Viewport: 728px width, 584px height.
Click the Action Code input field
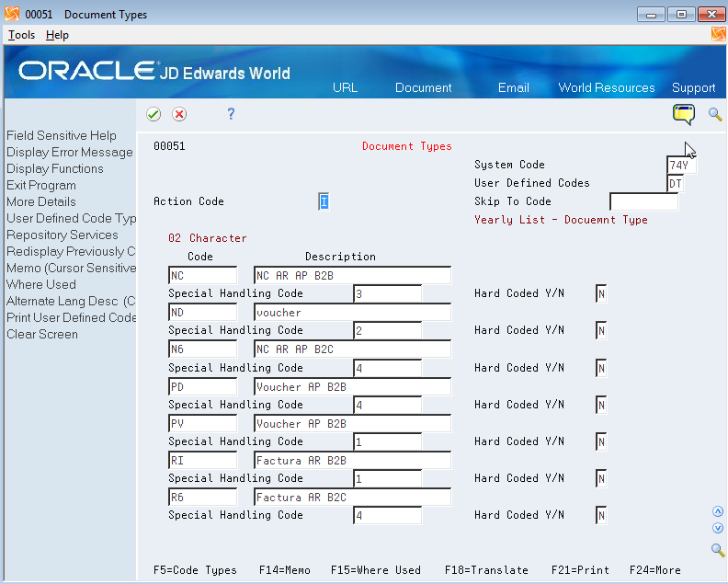324,201
